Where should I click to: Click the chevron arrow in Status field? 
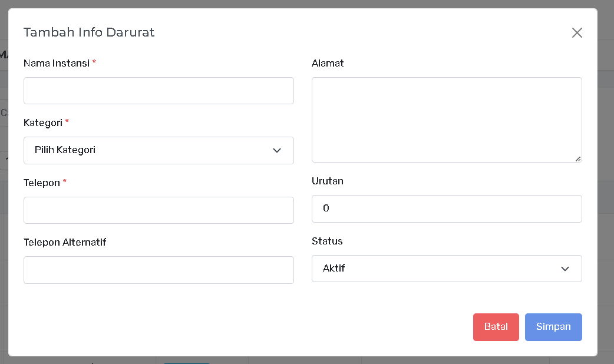[565, 269]
